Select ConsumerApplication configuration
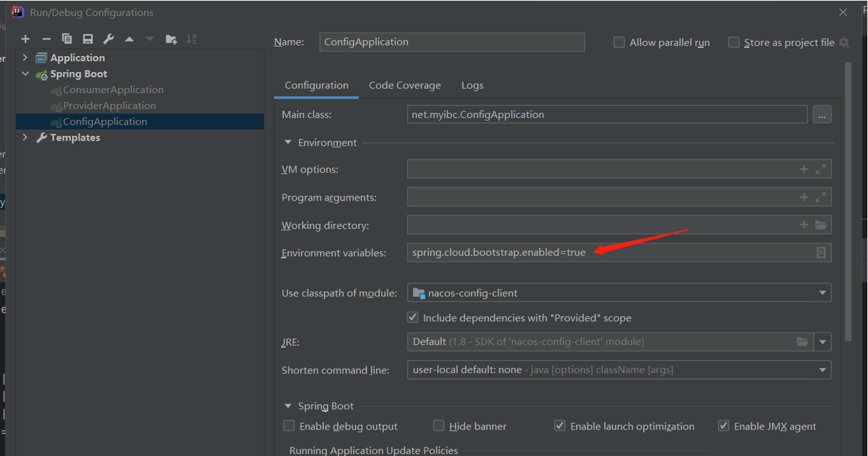868x456 pixels. (x=113, y=90)
